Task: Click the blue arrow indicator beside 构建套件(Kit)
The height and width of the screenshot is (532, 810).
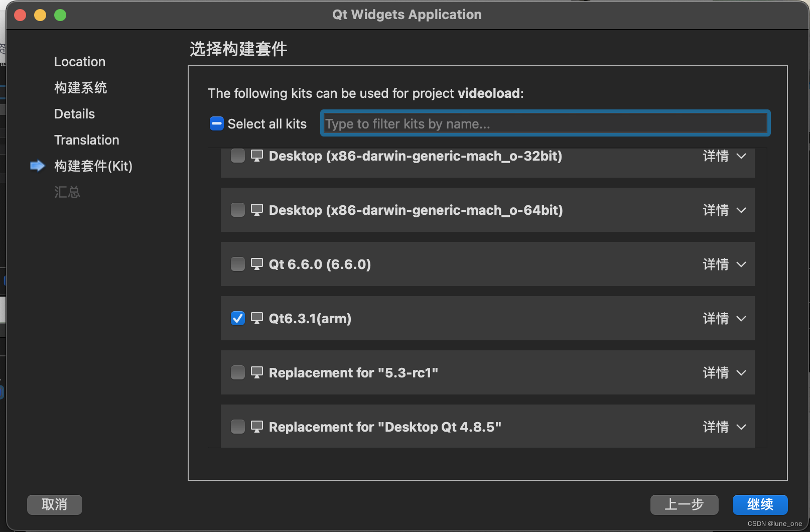Action: [x=37, y=166]
